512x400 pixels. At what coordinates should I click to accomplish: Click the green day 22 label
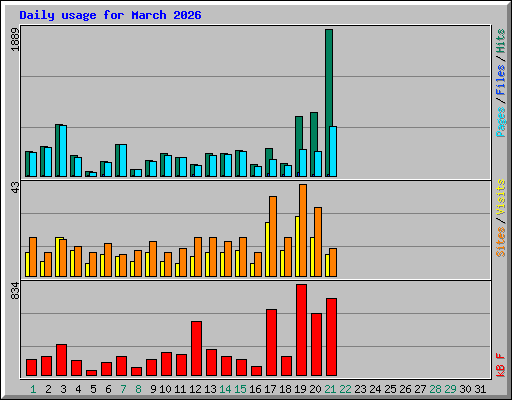(345, 389)
